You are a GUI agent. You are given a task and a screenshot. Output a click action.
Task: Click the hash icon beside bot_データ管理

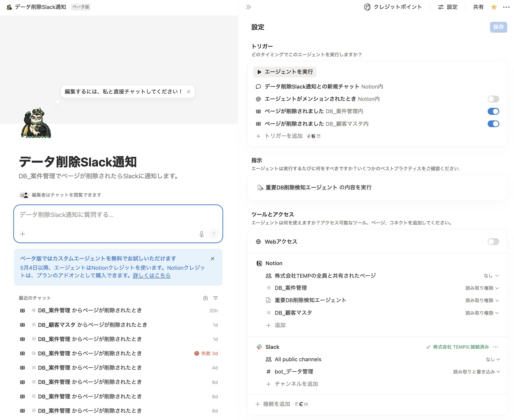(268, 372)
